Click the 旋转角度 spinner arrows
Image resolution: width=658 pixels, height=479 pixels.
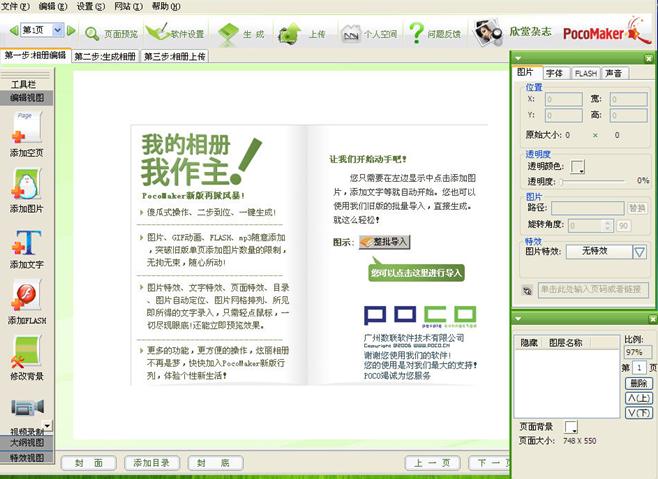tap(607, 226)
